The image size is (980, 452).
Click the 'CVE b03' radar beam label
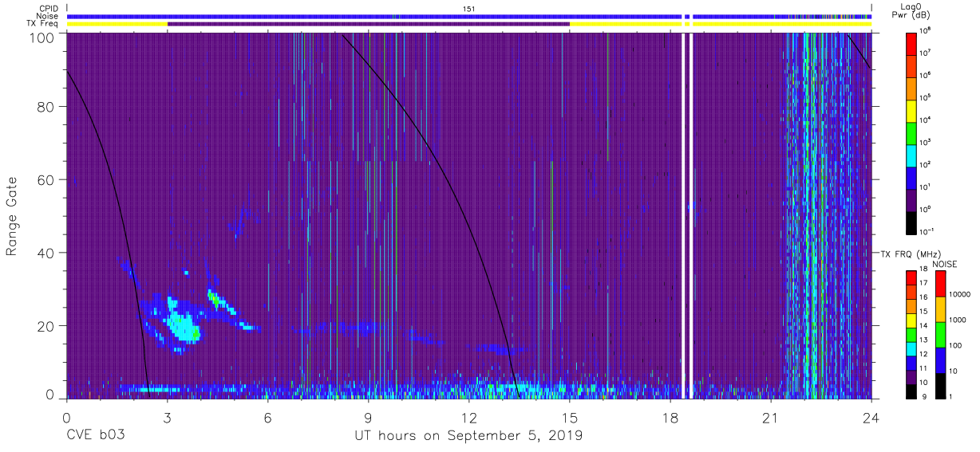(95, 435)
